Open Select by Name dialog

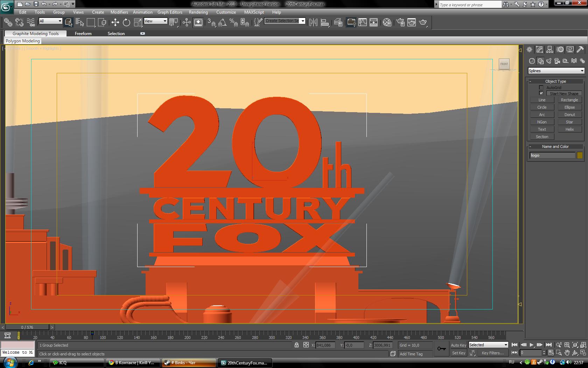80,22
